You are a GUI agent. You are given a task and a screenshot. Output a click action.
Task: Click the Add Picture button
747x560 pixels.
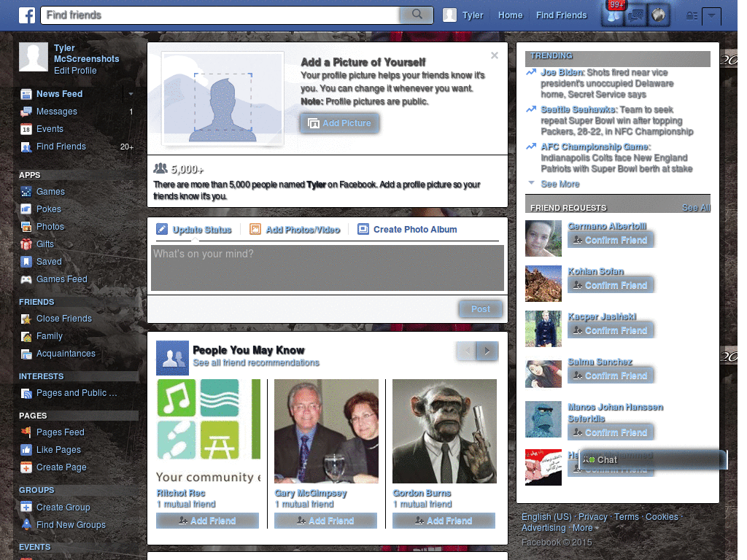(340, 123)
